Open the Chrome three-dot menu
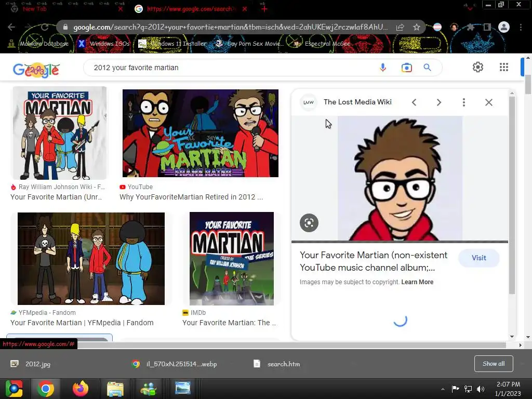532x399 pixels. point(521,27)
